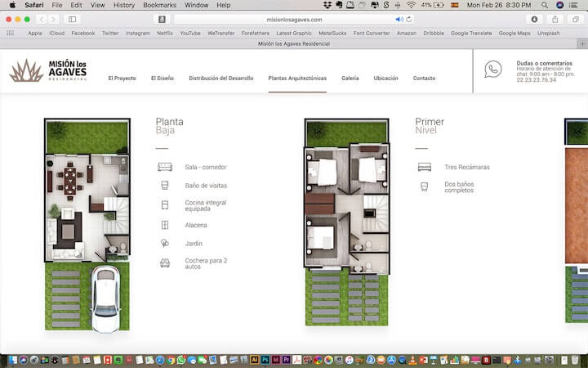Open the History menu
This screenshot has width=588, height=368.
coord(124,5)
